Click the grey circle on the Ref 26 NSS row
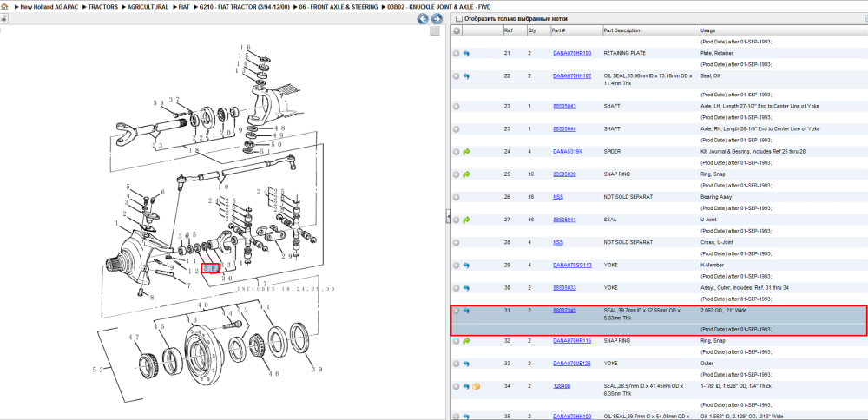Screen dimensions: 868x420 click(457, 197)
